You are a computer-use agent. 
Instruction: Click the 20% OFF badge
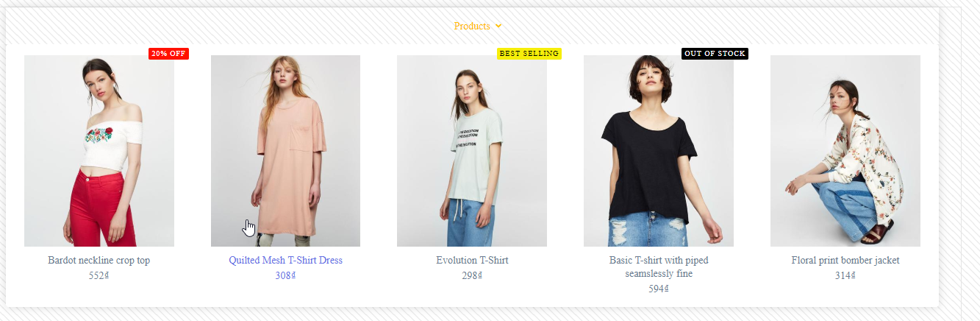click(x=168, y=54)
